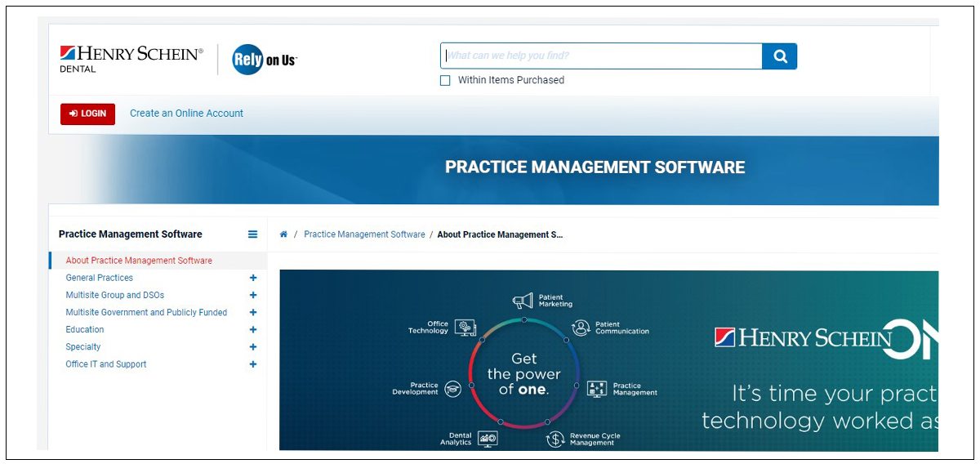The width and height of the screenshot is (980, 464).
Task: Enable Within Items Purchased checkbox
Action: (x=445, y=80)
